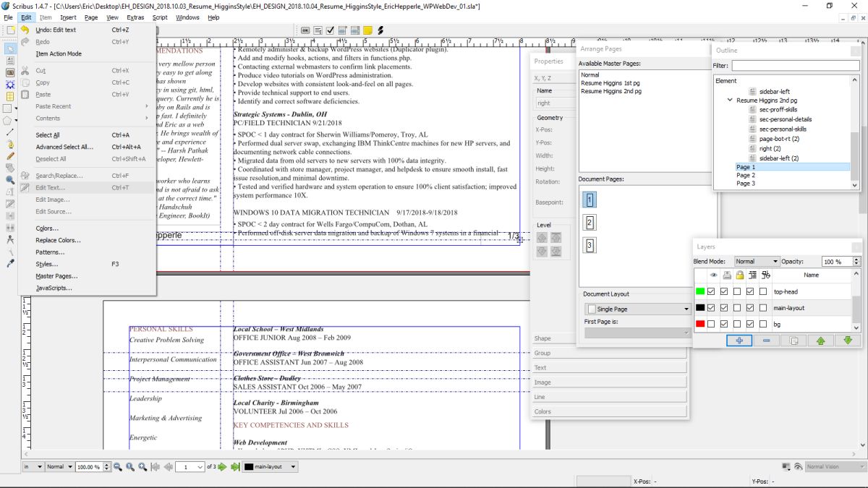
Task: Delete layer with minus button
Action: tap(766, 341)
